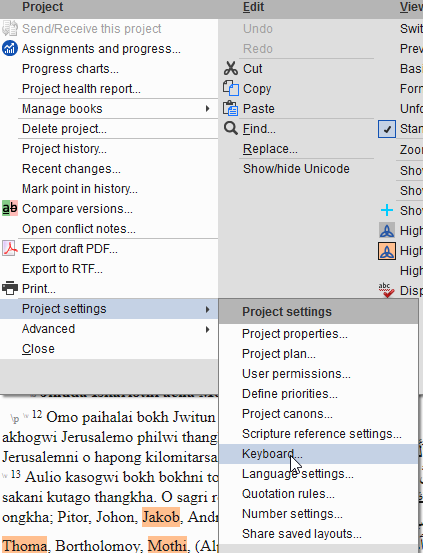
Task: Click the Assignments and progress chart icon
Action: [10, 49]
